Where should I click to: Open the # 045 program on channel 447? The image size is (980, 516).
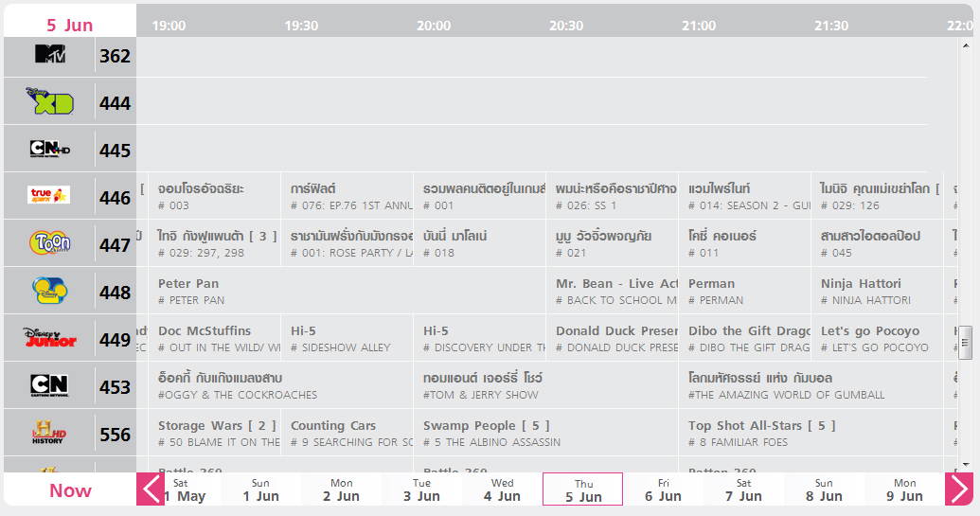[x=877, y=243]
